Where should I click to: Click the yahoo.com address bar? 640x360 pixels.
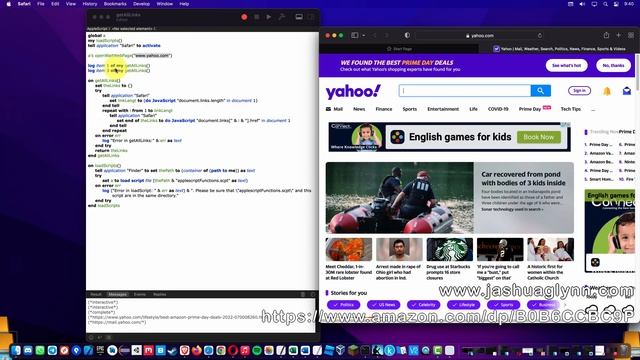point(480,36)
